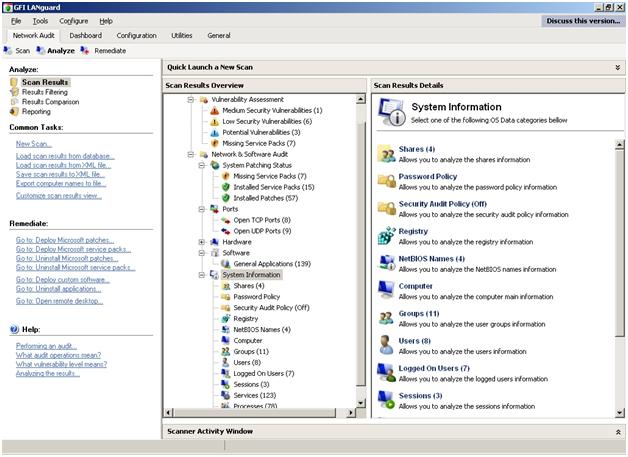Collapse the Network & Software Audit node
Viewport: 628px width, 457px height.
pos(191,154)
